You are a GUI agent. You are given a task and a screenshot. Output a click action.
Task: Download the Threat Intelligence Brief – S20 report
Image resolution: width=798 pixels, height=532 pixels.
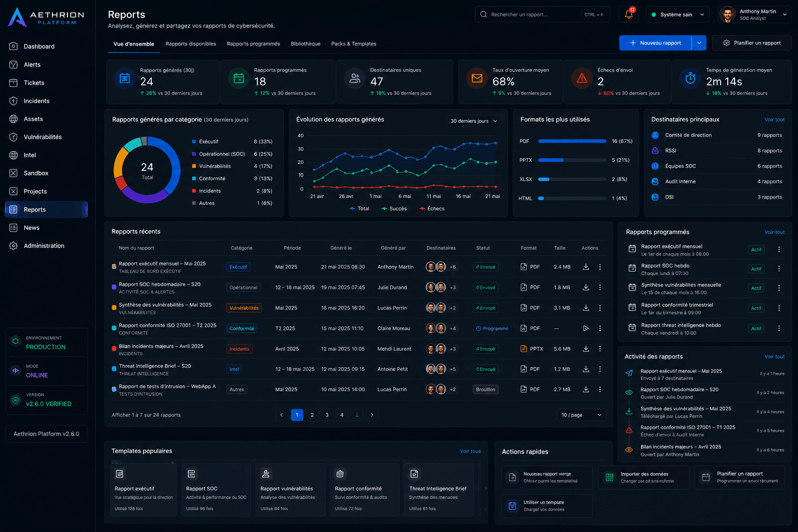coord(586,369)
